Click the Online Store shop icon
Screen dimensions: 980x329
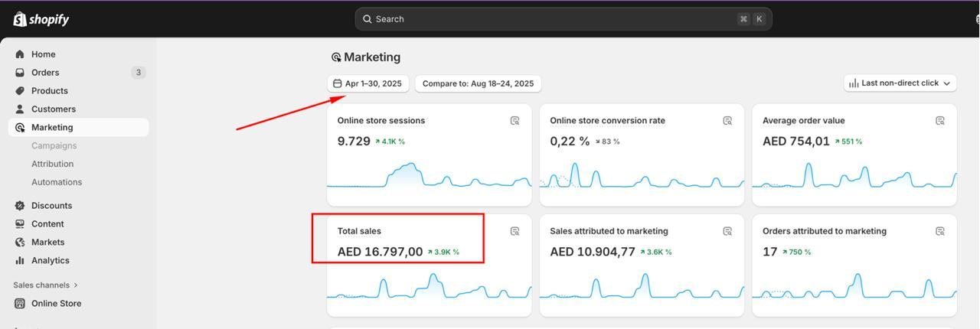coord(20,304)
